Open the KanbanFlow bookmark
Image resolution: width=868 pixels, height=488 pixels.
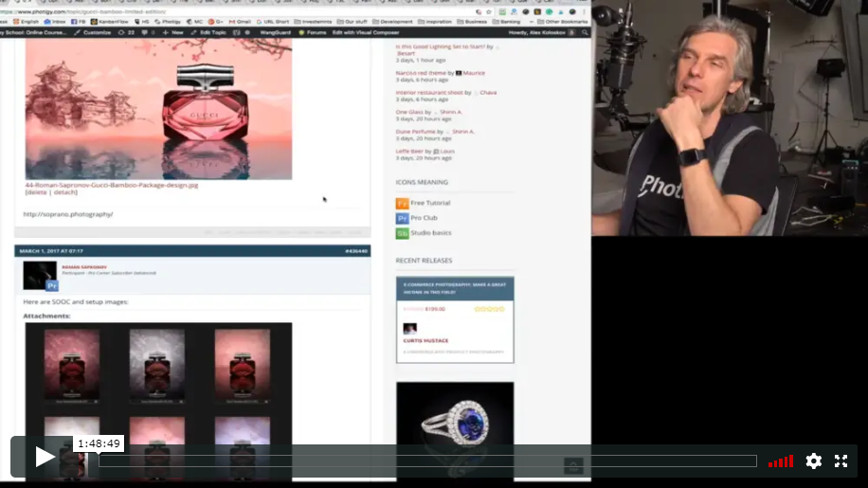110,22
